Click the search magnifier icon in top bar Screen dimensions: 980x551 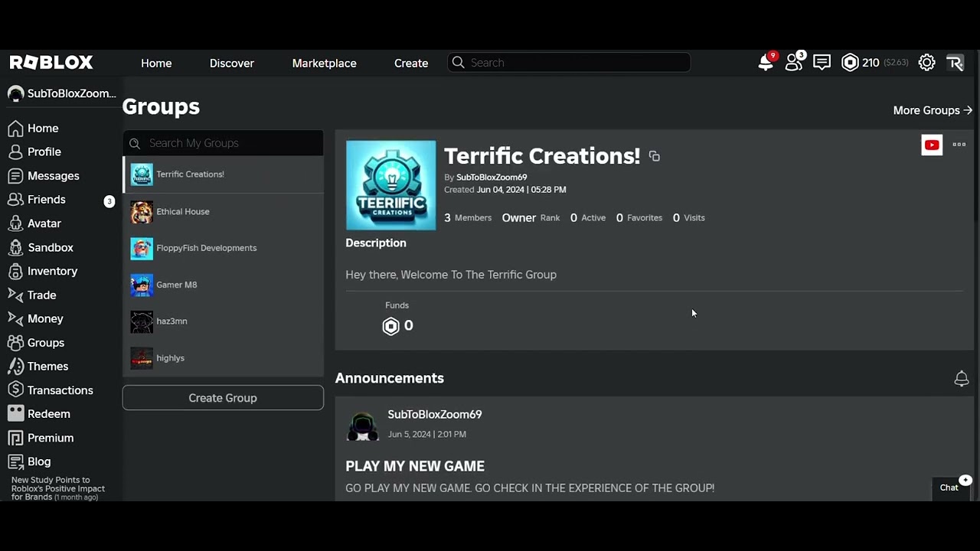click(458, 63)
